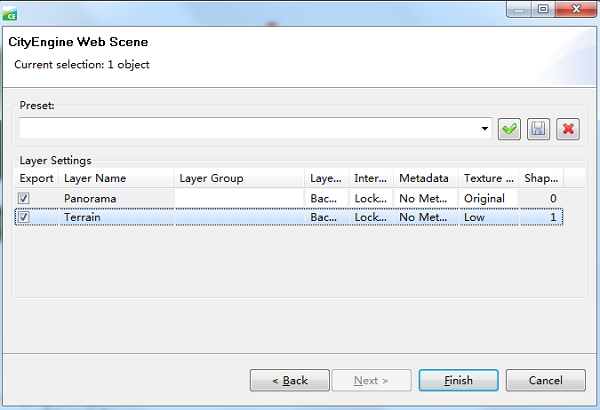Image resolution: width=600 pixels, height=410 pixels.
Task: Click the Shap... column header
Action: coord(541,178)
